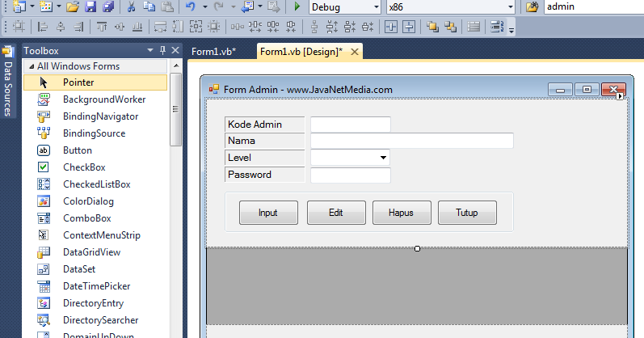
Task: Click the New Project toolbar icon
Action: [19, 6]
